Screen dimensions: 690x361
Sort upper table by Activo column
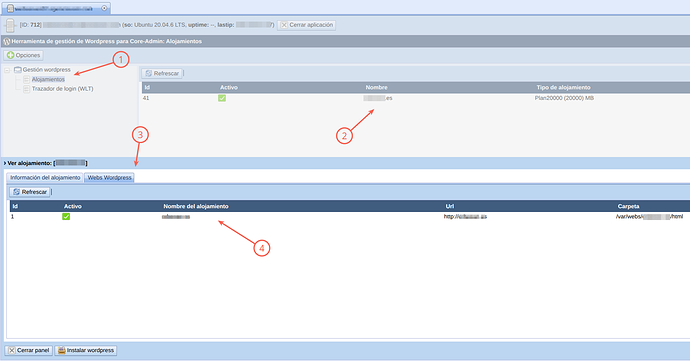[229, 87]
